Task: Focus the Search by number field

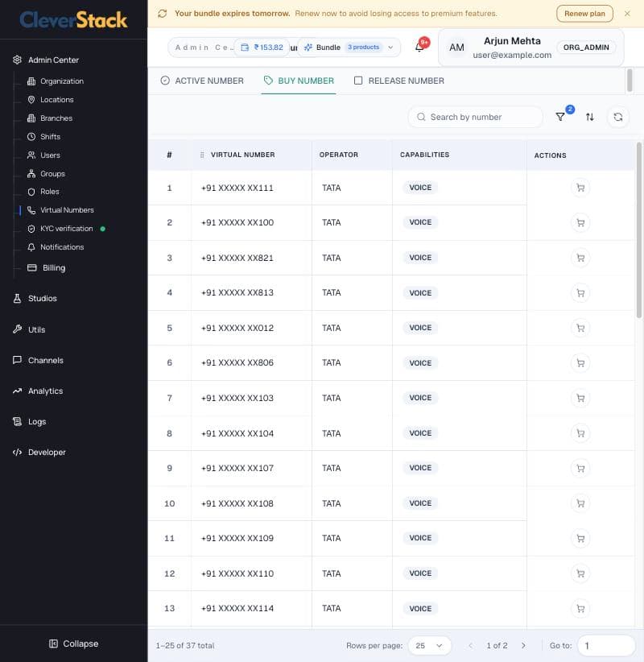Action: click(476, 117)
